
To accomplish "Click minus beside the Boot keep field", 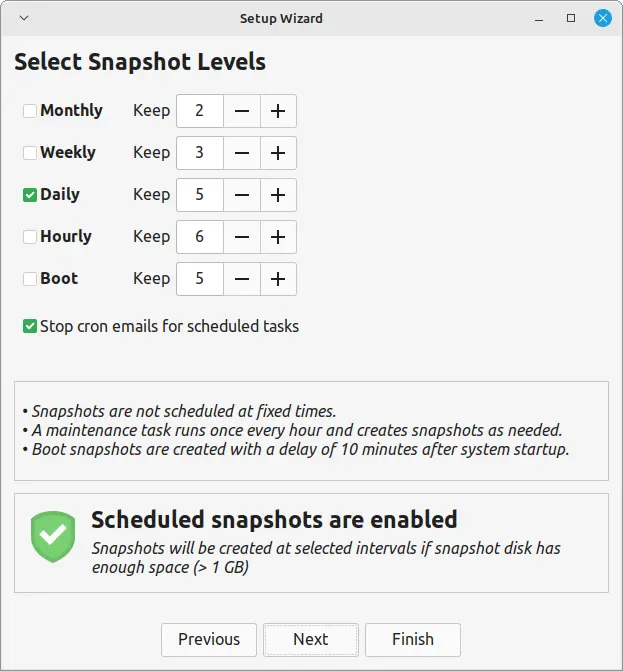I will point(242,279).
